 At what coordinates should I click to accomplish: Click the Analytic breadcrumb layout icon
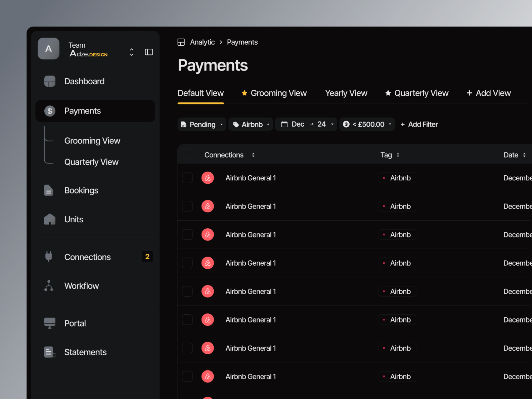tap(181, 42)
